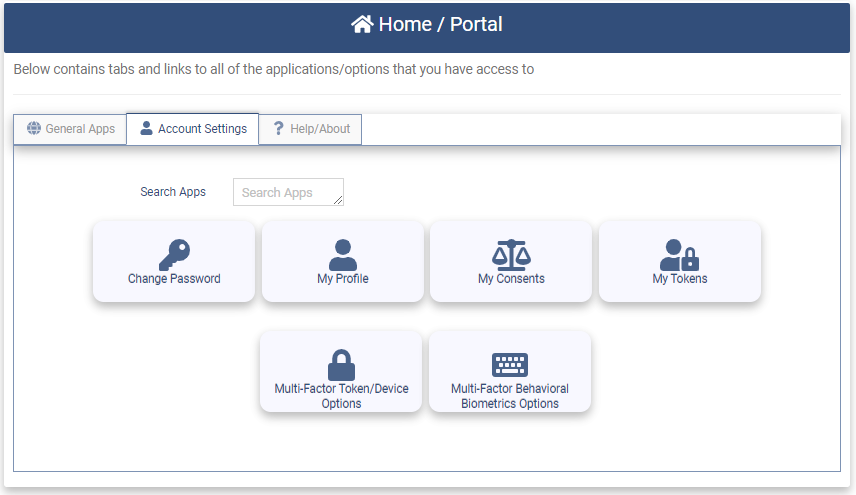
Task: Open the My Consents text link
Action: click(511, 279)
